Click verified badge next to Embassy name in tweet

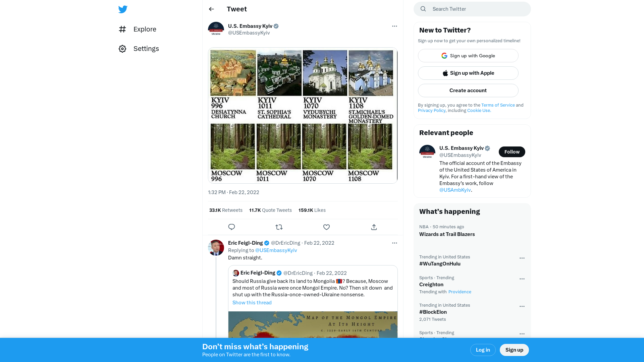276,26
